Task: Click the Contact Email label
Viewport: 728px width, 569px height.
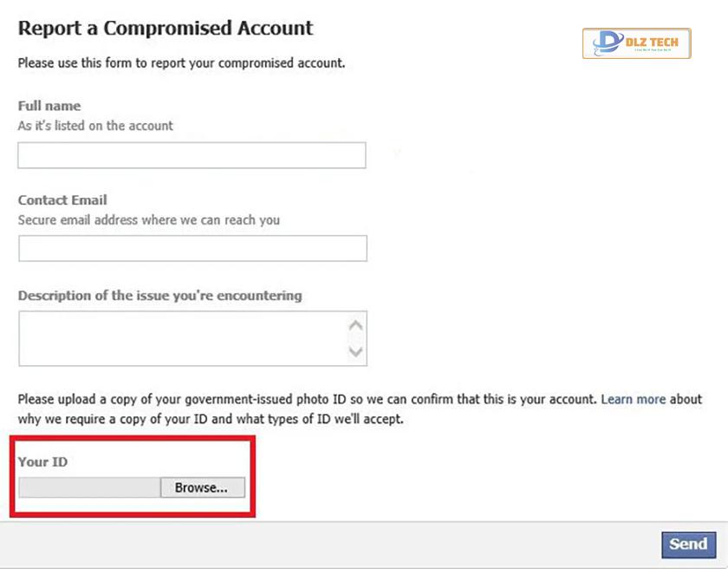Action: pyautogui.click(x=62, y=200)
